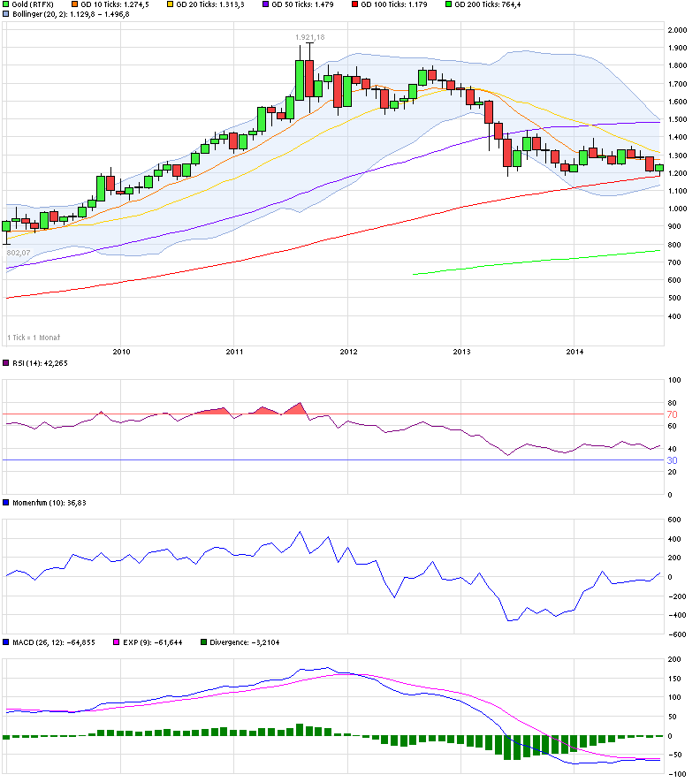Select the RSI (14) indicator label

pos(34,362)
